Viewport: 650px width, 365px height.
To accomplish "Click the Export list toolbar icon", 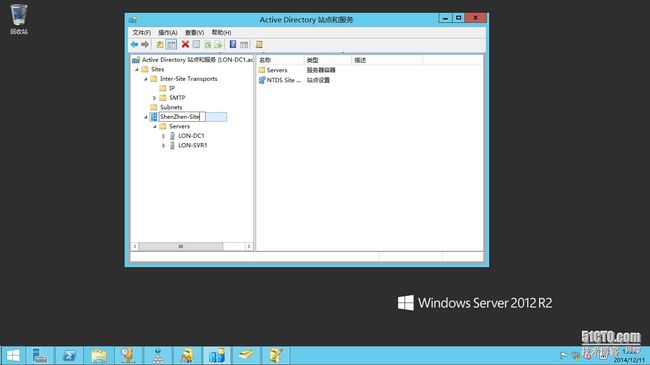I will click(218, 44).
